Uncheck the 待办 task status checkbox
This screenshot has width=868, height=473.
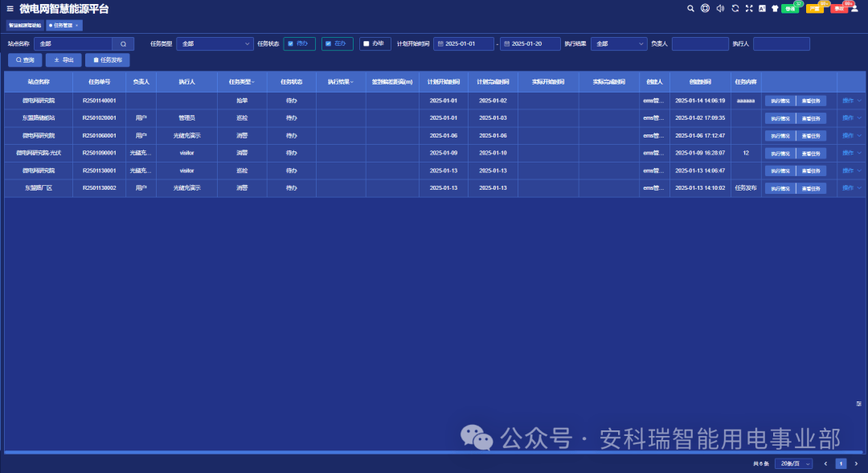(290, 43)
